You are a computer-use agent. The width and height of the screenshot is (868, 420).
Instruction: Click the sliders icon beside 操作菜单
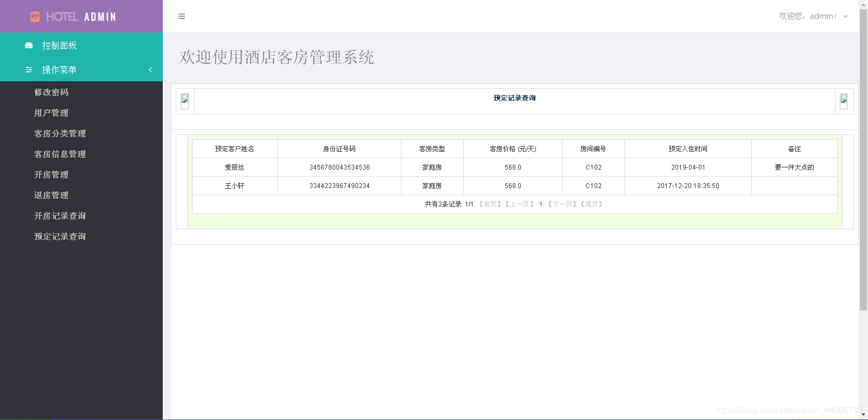(x=29, y=70)
